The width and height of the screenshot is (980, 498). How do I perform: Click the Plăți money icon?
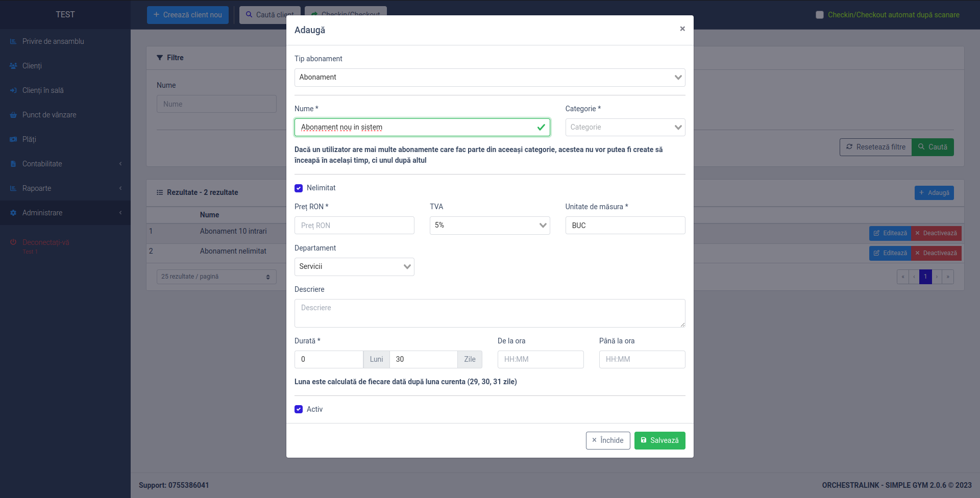(x=13, y=139)
